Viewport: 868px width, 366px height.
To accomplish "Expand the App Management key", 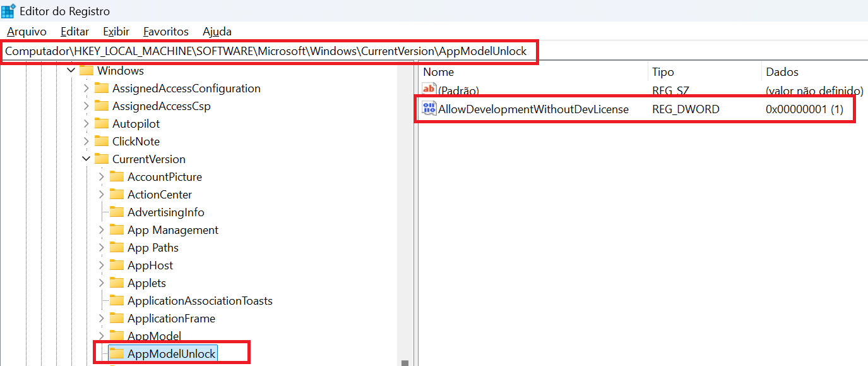I will [102, 230].
